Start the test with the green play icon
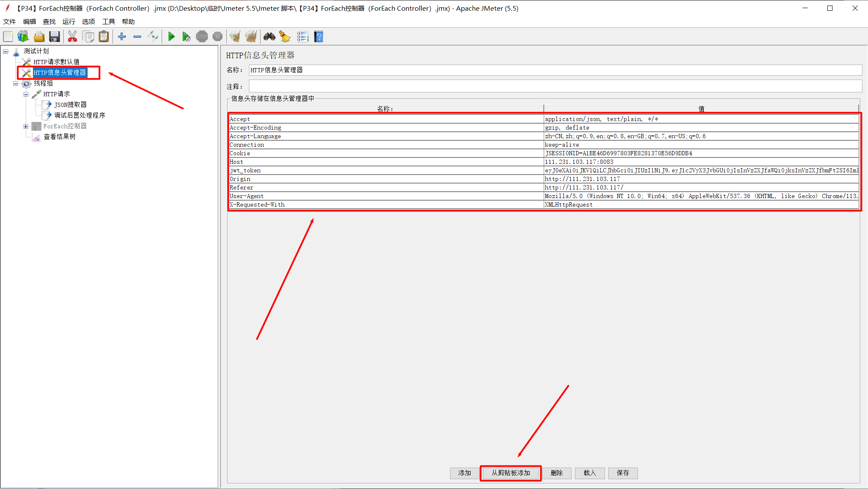 click(x=171, y=37)
